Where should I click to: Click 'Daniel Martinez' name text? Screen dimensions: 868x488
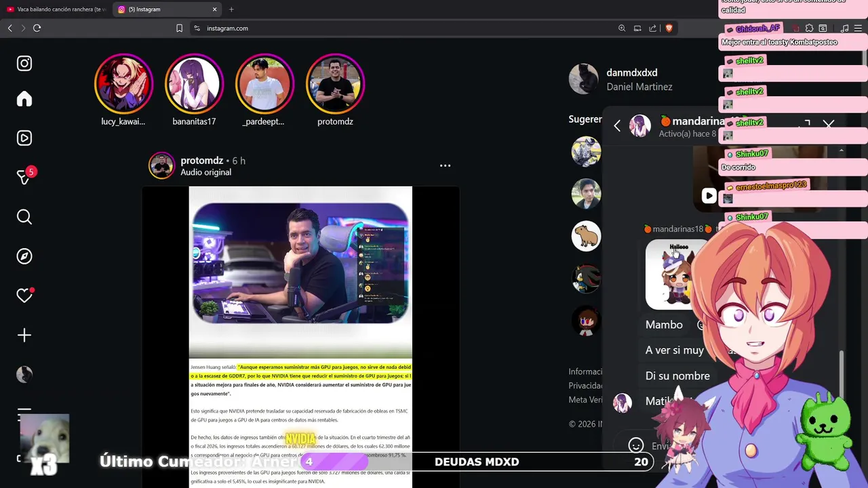point(639,87)
